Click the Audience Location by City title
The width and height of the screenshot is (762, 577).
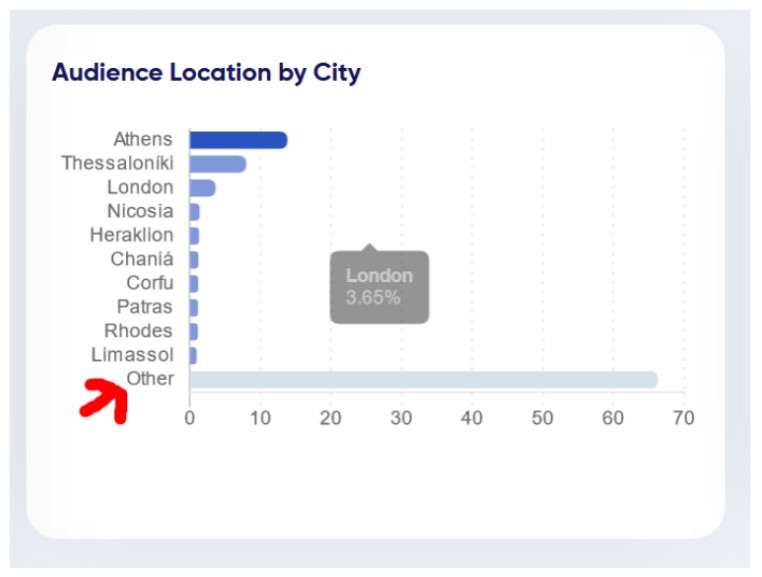point(207,73)
